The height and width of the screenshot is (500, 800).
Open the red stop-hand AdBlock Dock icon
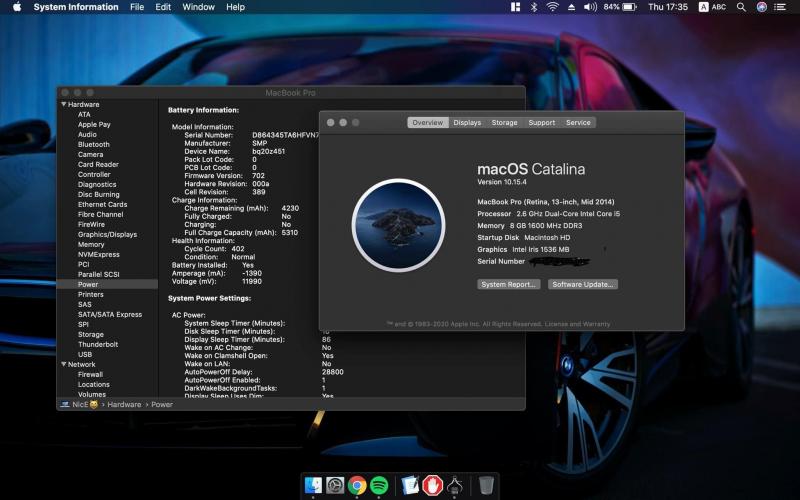(432, 485)
